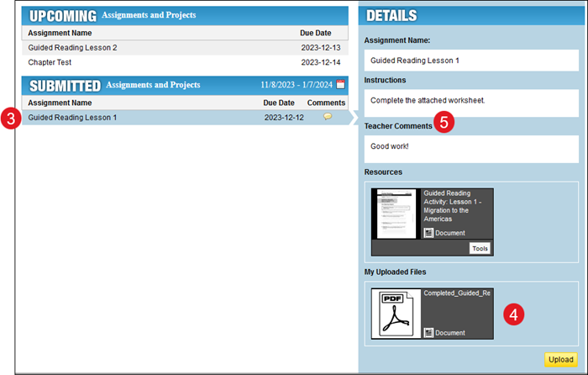Click the red number 3 callout marker
The image size is (588, 375).
10,118
